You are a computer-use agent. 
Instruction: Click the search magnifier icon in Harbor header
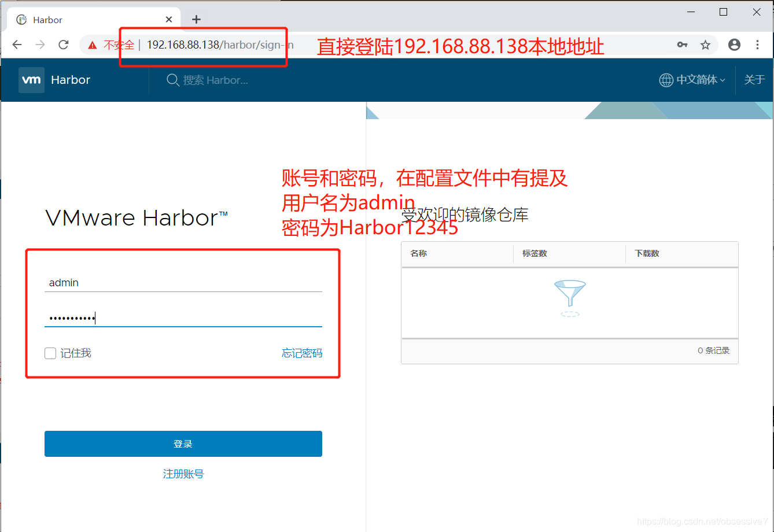tap(172, 80)
